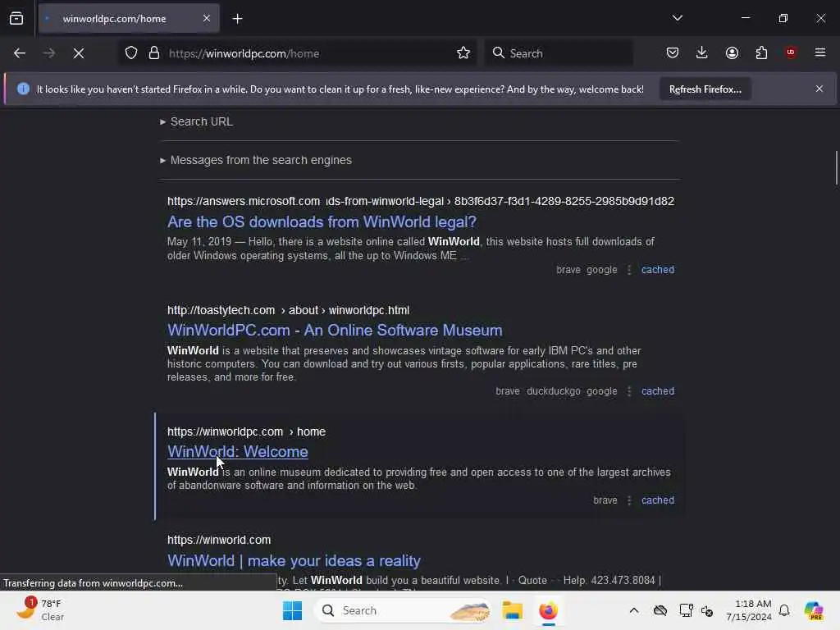The height and width of the screenshot is (630, 840).
Task: Open 'WinWorld | make your ideas a reality'
Action: [x=294, y=561]
